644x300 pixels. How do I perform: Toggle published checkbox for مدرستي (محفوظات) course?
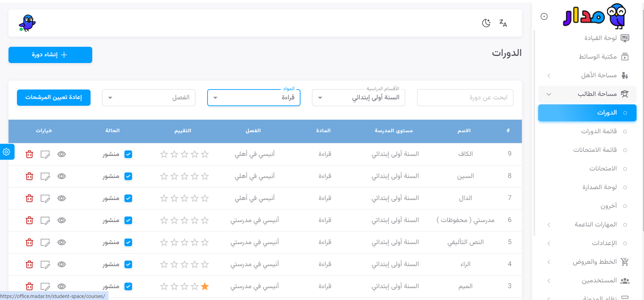click(128, 220)
